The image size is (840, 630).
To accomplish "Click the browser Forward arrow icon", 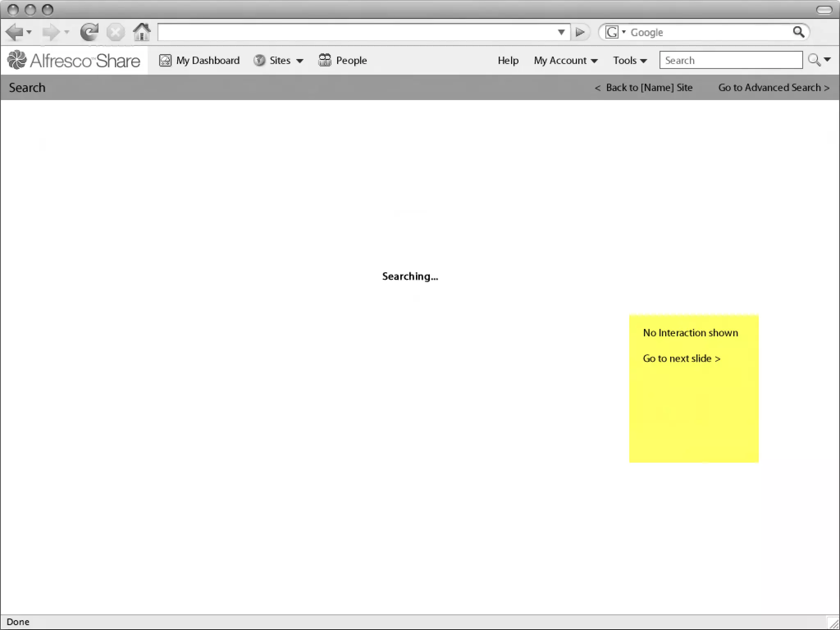I will point(51,32).
